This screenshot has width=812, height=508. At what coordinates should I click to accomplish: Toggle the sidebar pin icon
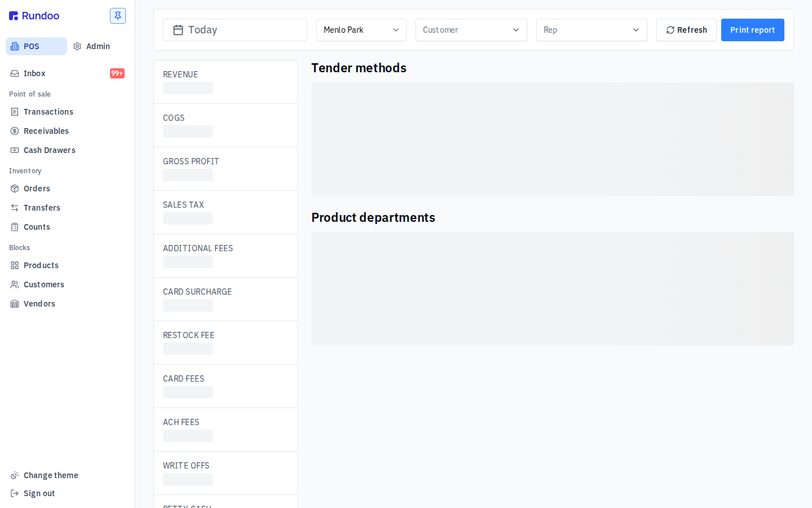pos(118,16)
